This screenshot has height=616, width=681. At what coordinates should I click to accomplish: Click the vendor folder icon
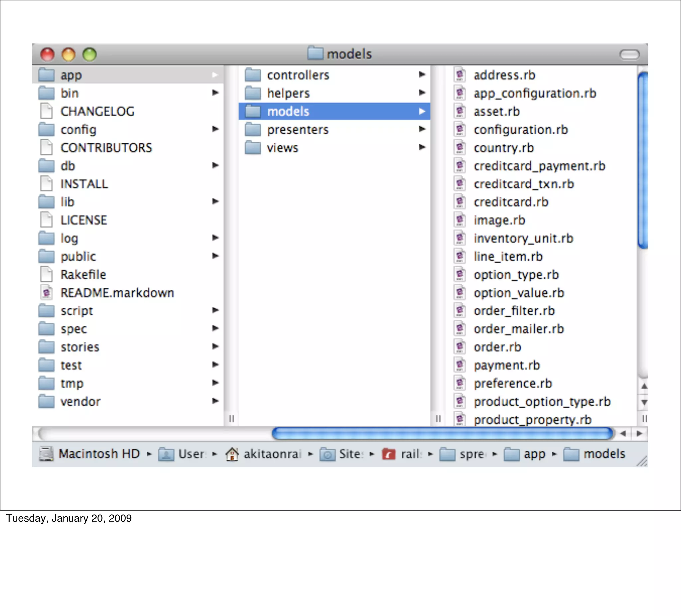click(46, 401)
